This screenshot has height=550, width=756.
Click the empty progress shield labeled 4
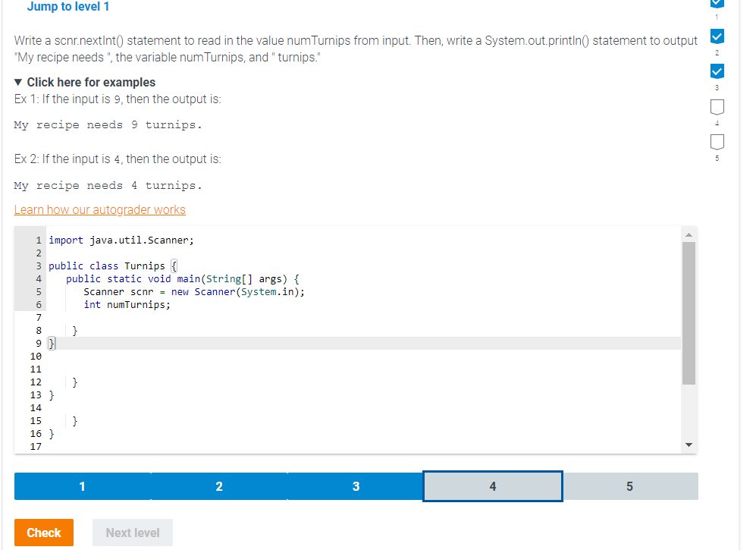717,106
